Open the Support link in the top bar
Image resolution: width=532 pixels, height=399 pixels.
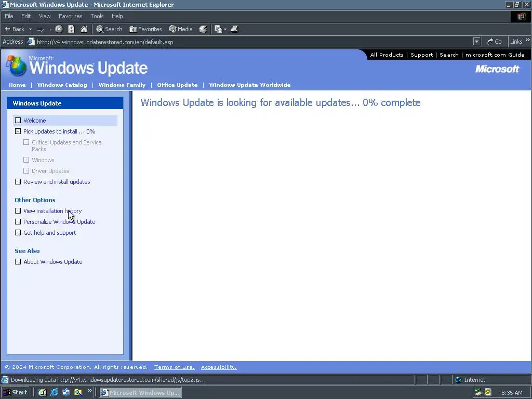[422, 55]
